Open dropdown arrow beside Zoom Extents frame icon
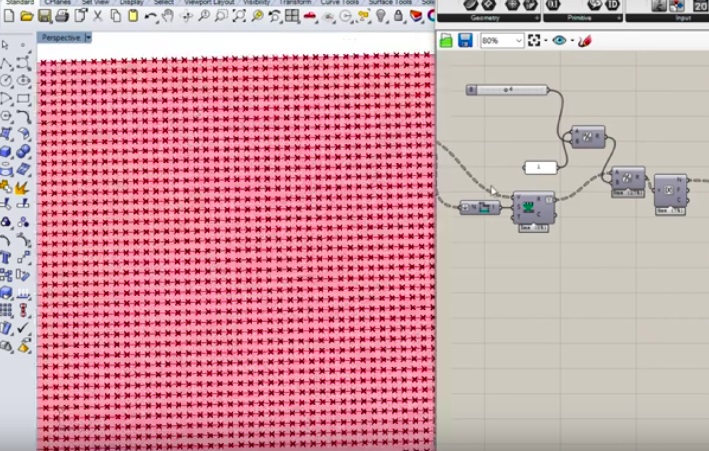Image resolution: width=709 pixels, height=451 pixels. point(546,41)
